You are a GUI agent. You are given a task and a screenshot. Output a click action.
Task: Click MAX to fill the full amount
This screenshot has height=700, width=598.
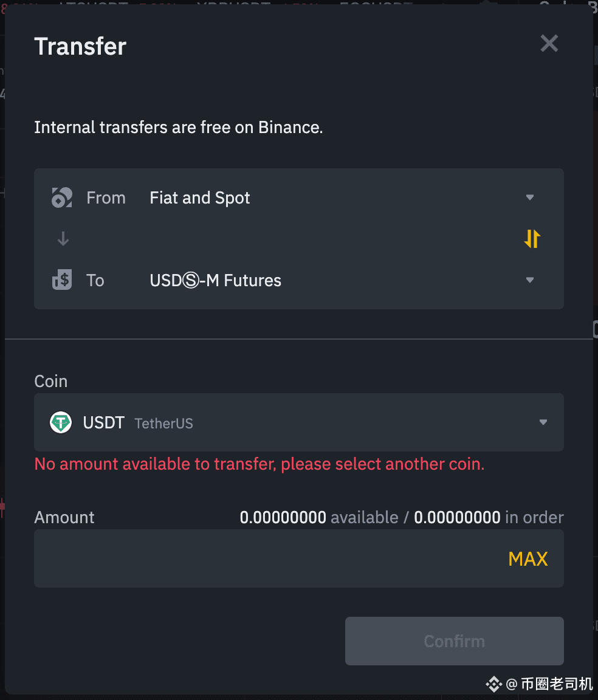tap(528, 559)
